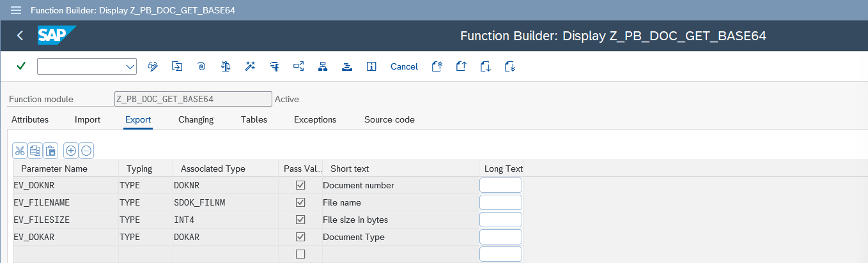Click the navigation window stack icon
The width and height of the screenshot is (868, 263).
tap(347, 66)
